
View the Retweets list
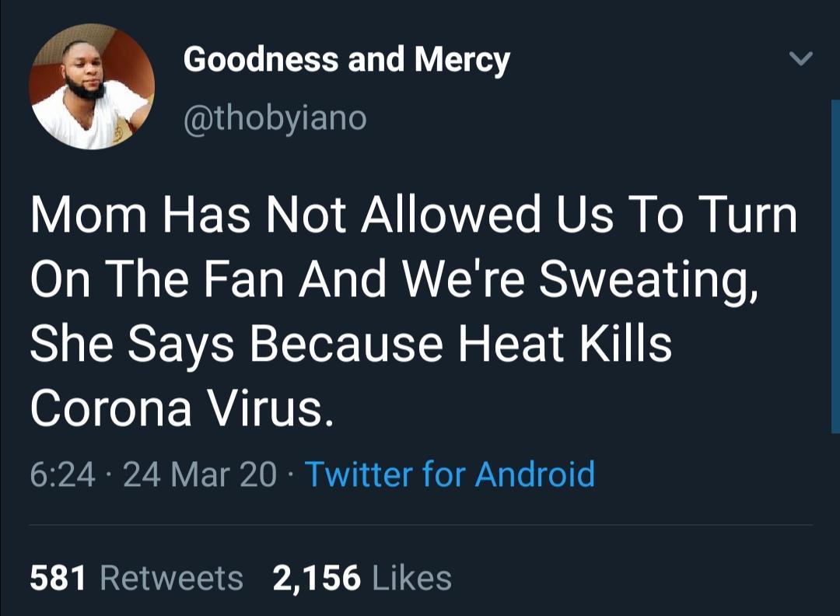pos(172,578)
